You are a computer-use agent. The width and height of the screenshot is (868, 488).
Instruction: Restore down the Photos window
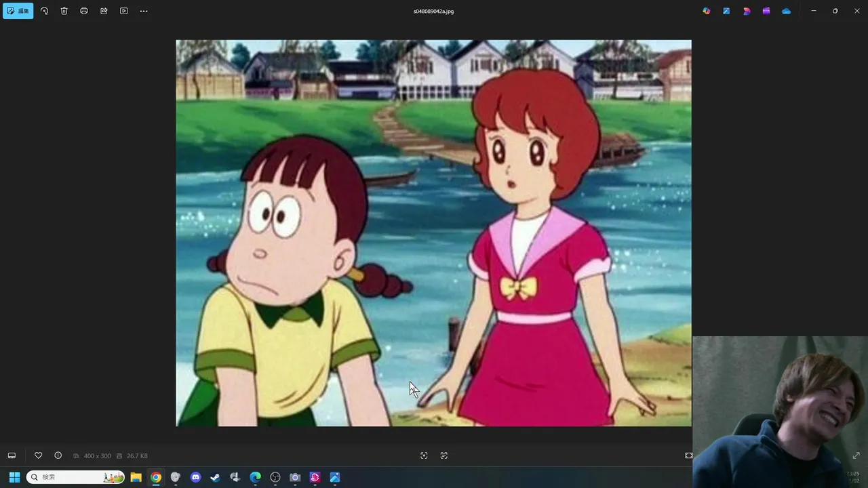pyautogui.click(x=835, y=11)
